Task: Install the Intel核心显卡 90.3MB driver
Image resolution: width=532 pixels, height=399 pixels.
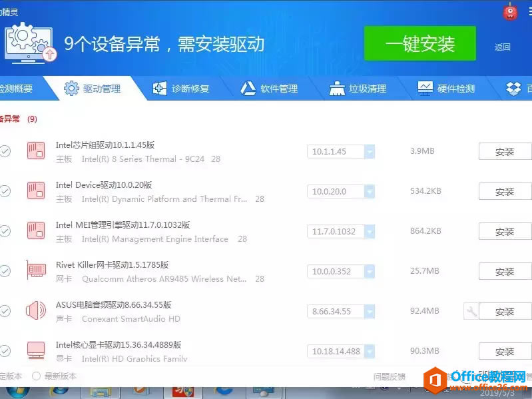Action: click(505, 352)
